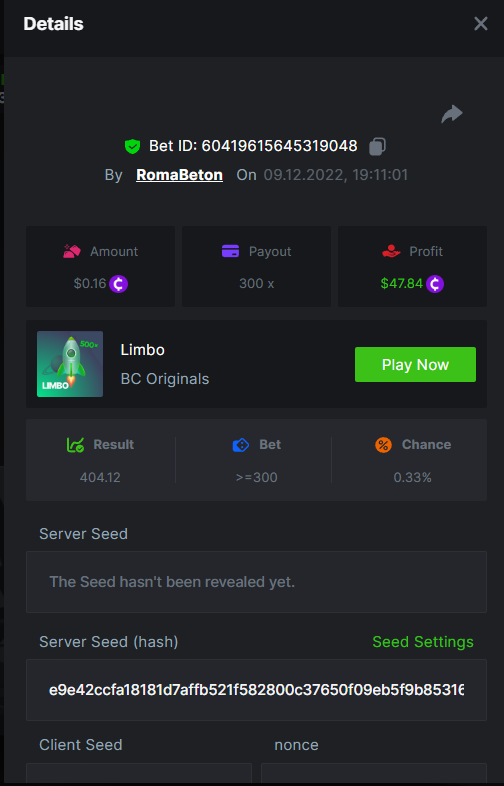Click the share arrow icon
This screenshot has width=504, height=786.
pyautogui.click(x=452, y=114)
